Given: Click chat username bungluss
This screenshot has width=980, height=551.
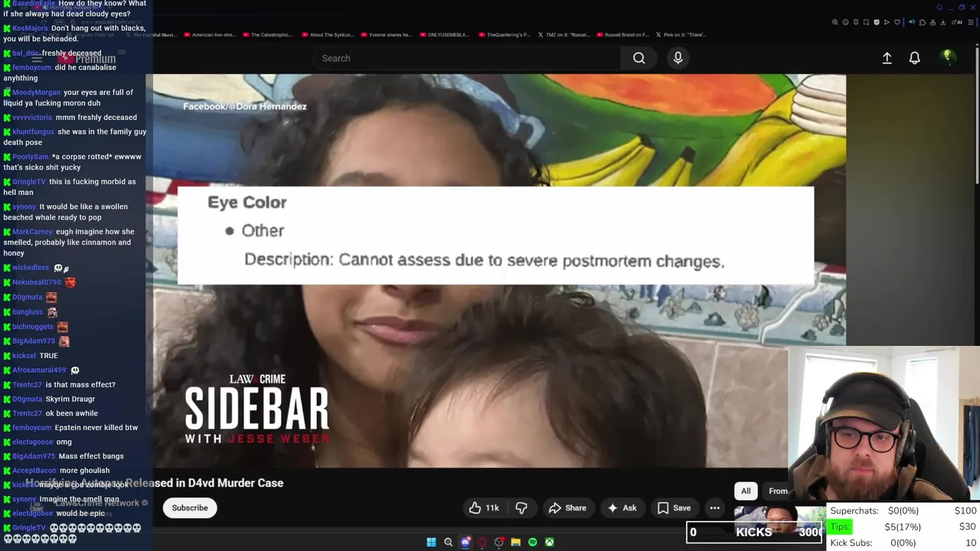Looking at the screenshot, I should 28,312.
